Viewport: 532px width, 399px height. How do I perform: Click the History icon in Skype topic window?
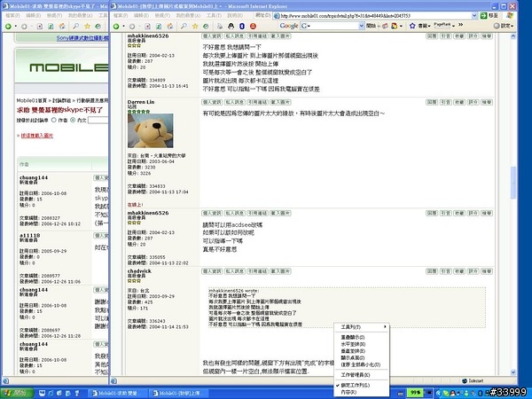click(98, 26)
